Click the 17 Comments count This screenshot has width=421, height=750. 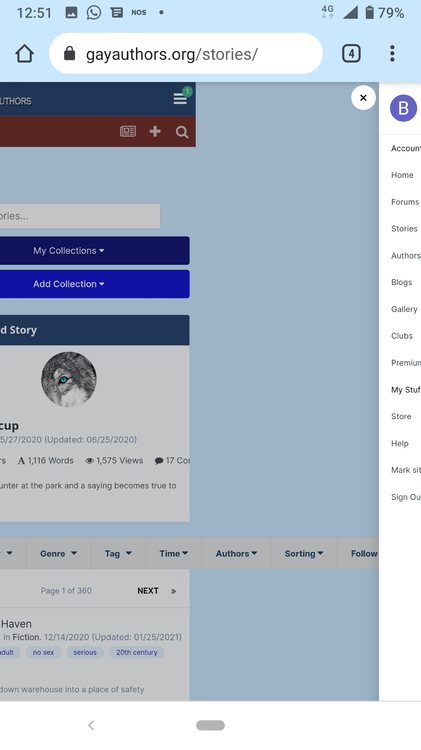(x=172, y=461)
